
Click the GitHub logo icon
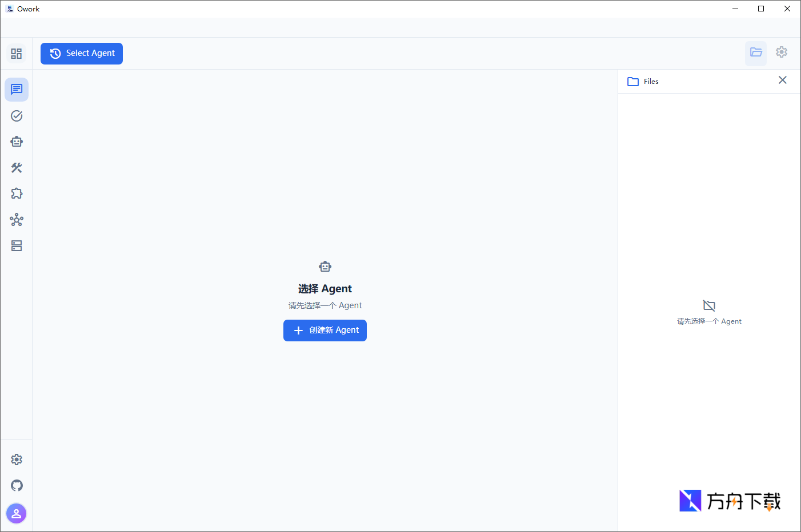coord(17,486)
